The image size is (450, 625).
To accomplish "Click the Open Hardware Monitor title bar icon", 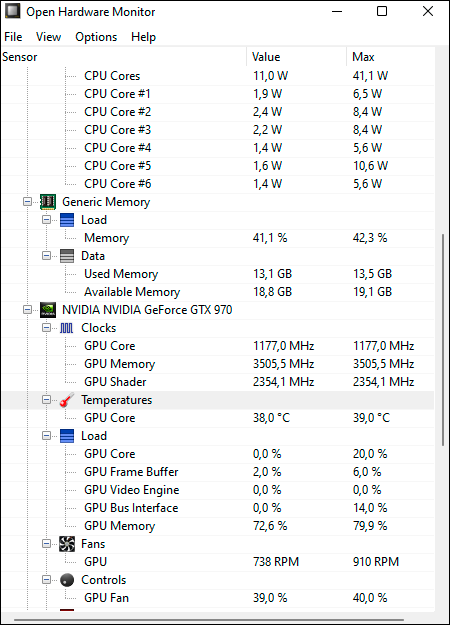I will pos(12,11).
